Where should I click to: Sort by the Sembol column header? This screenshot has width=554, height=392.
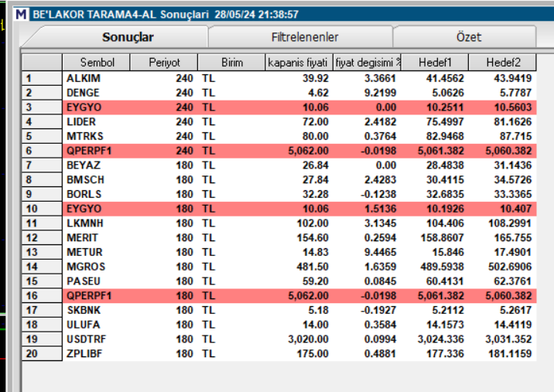coord(97,63)
